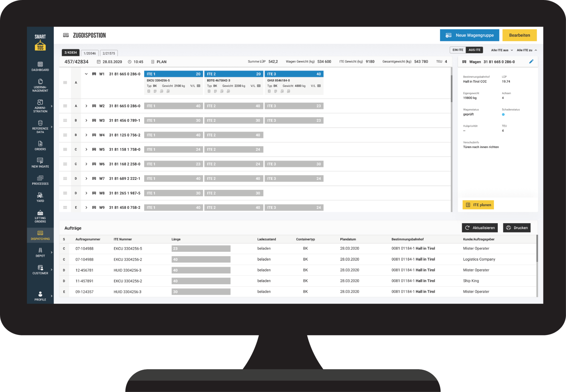Click the blue pencil edit icon beside Wagen
Screen dimensions: 566x392
[x=531, y=61]
